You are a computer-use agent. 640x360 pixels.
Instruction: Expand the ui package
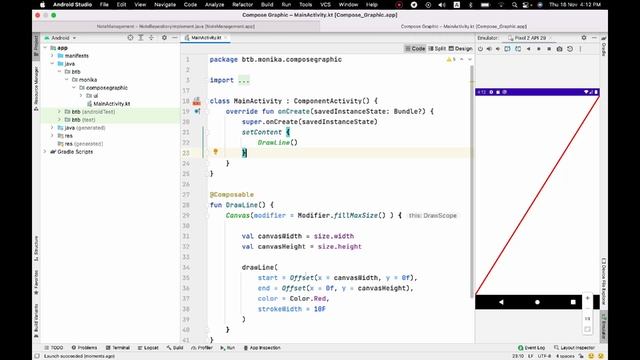[x=81, y=96]
